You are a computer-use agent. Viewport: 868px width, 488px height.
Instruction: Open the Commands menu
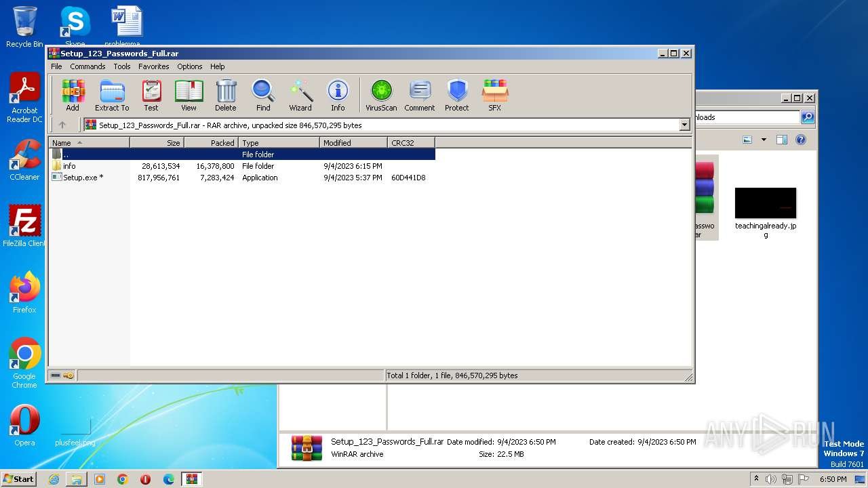[87, 66]
